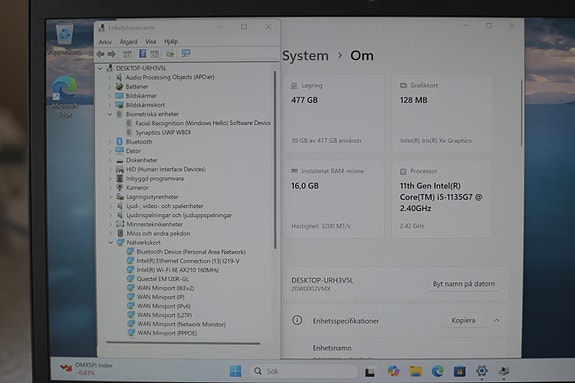Click the Forward arrow in Device Manager toolbar
The height and width of the screenshot is (383, 575).
[x=111, y=54]
